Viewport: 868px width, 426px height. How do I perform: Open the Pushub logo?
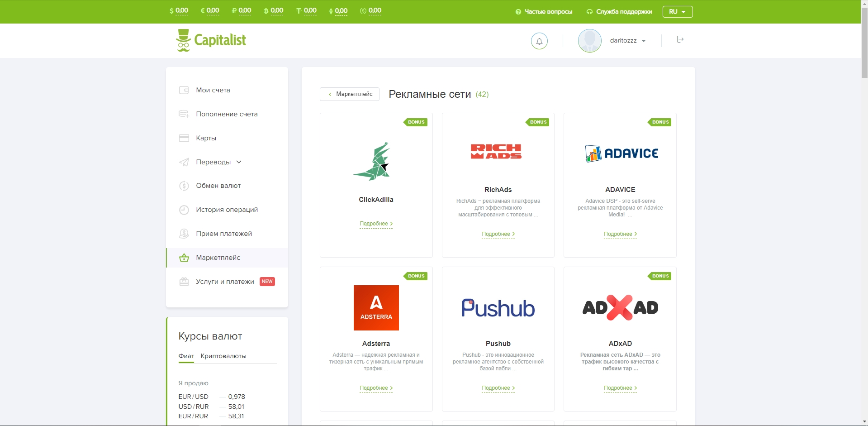coord(498,308)
